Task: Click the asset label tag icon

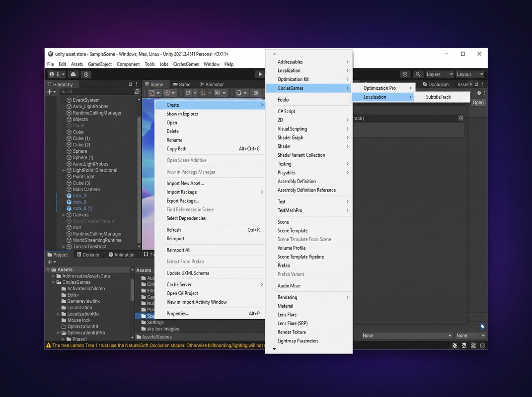Action: click(x=482, y=327)
